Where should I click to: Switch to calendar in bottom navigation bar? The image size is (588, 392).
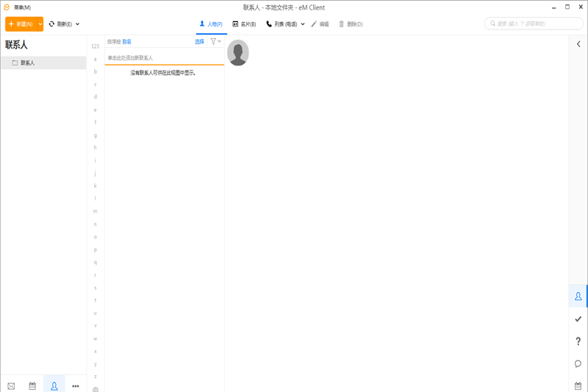point(32,386)
